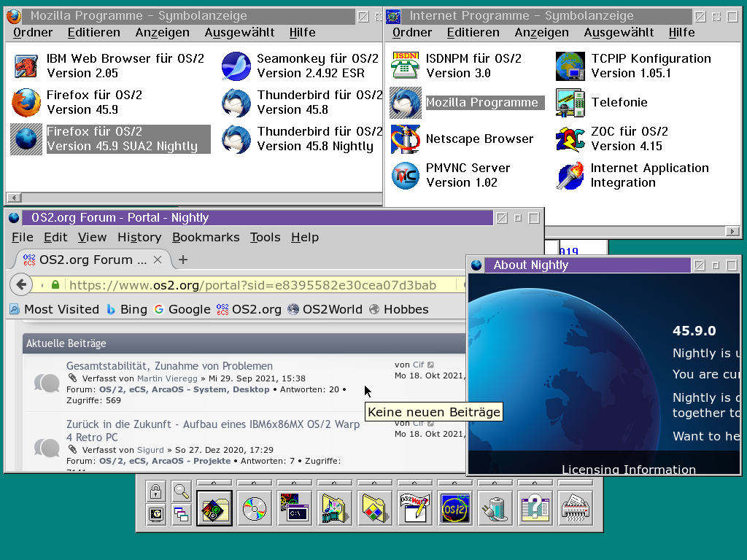Select the ISDNPM für OS/2 icon
The width and height of the screenshot is (747, 560).
pyautogui.click(x=405, y=66)
